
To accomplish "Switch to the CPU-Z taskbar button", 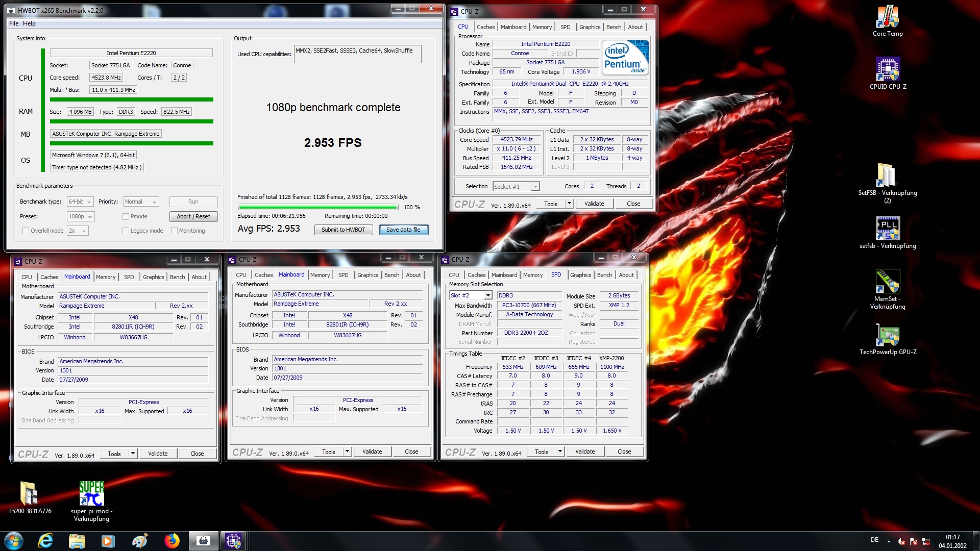I will click(233, 541).
